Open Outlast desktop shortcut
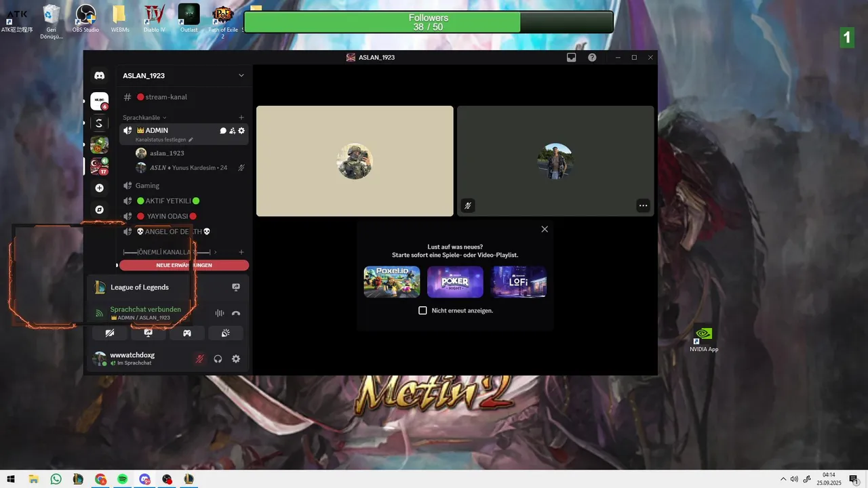This screenshot has width=868, height=488. [189, 18]
